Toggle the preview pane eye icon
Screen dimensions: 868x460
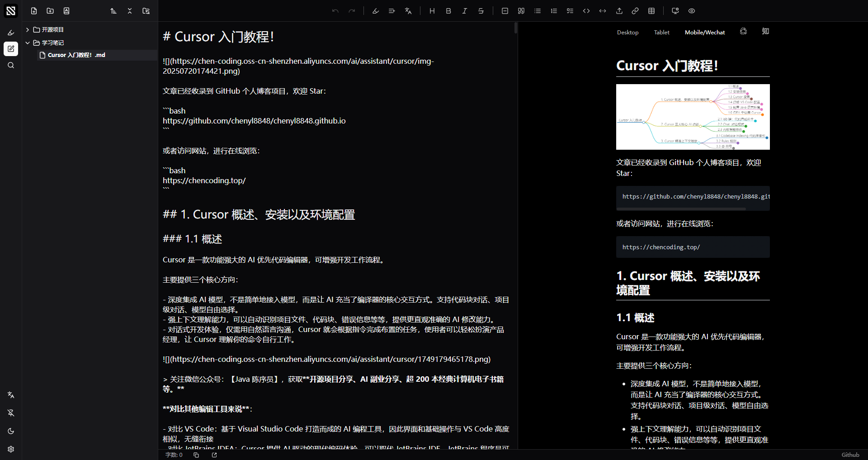692,11
